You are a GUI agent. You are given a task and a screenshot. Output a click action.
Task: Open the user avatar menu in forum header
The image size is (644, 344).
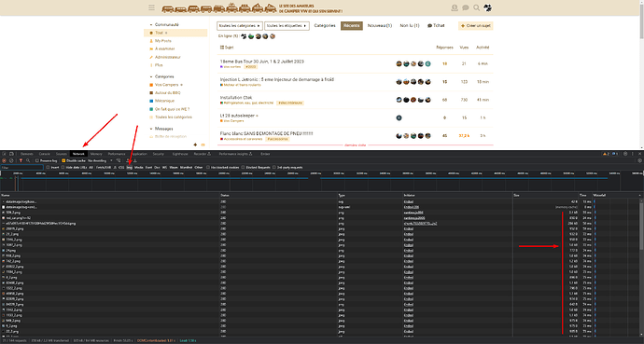(x=488, y=7)
